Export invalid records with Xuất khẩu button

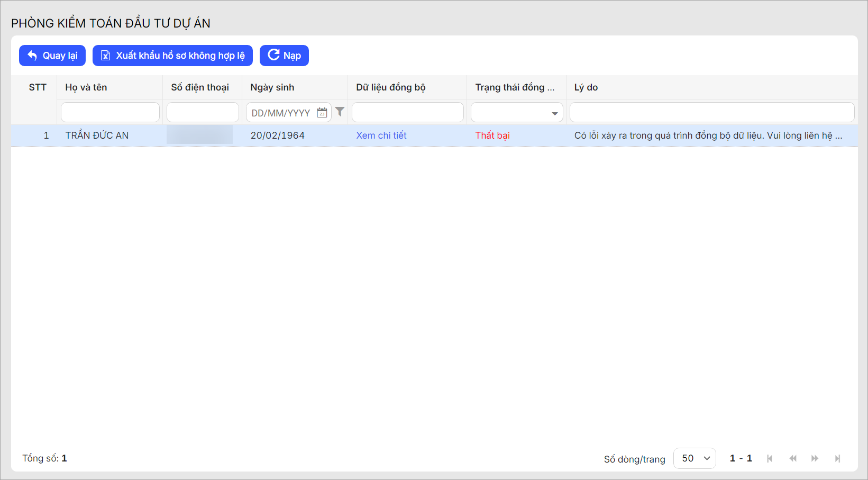pos(172,56)
